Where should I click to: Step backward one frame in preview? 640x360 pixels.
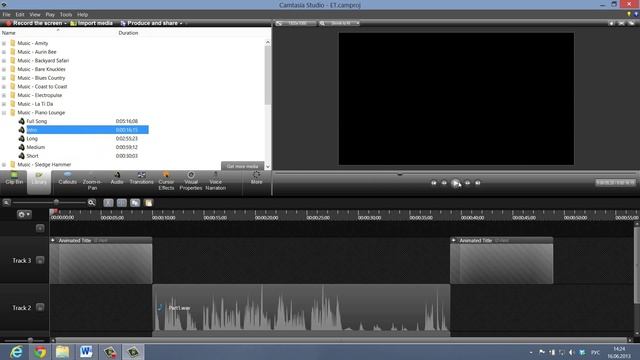tap(444, 183)
